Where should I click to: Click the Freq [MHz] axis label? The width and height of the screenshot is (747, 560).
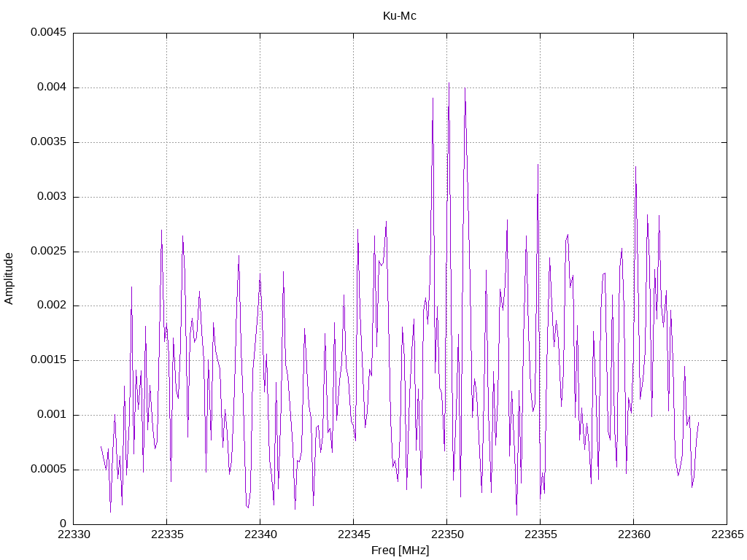(x=400, y=551)
